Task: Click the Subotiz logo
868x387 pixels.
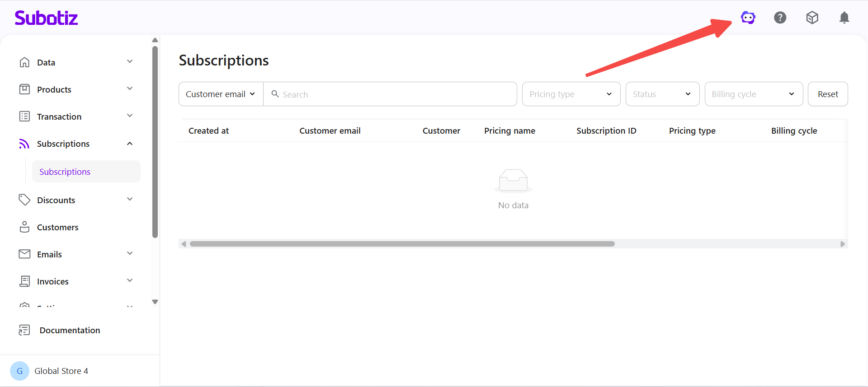Action: point(46,18)
